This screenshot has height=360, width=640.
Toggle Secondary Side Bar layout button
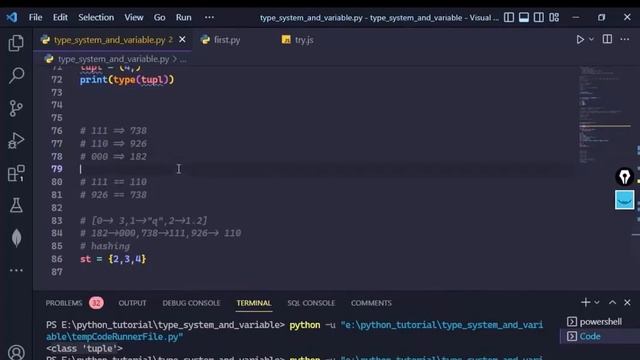539,17
